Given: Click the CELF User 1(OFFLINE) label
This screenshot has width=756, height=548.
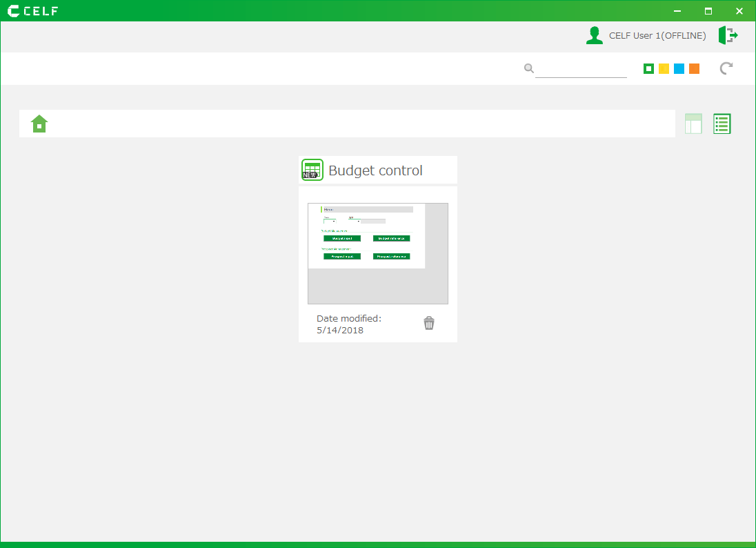Looking at the screenshot, I should pos(657,36).
